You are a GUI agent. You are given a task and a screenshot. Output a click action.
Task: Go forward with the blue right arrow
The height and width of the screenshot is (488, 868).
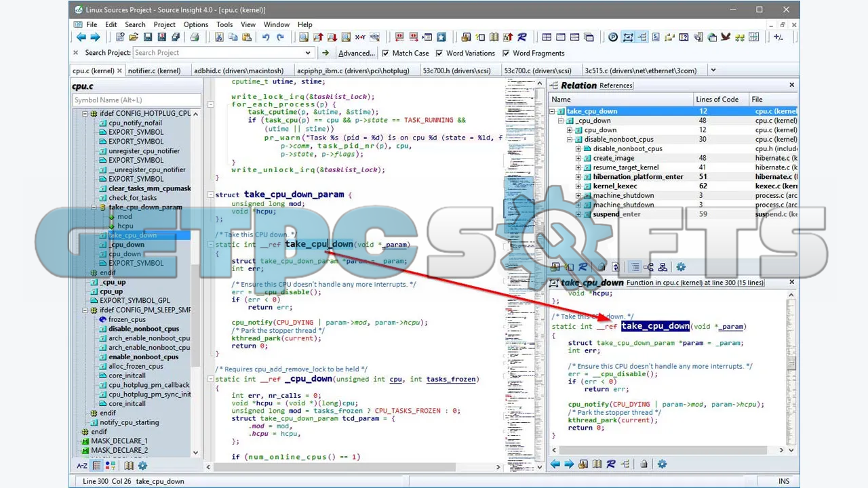coord(95,37)
